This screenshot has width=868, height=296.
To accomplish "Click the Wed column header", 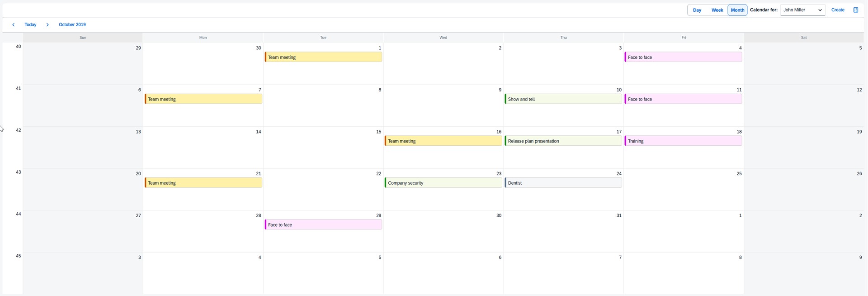I will (443, 38).
